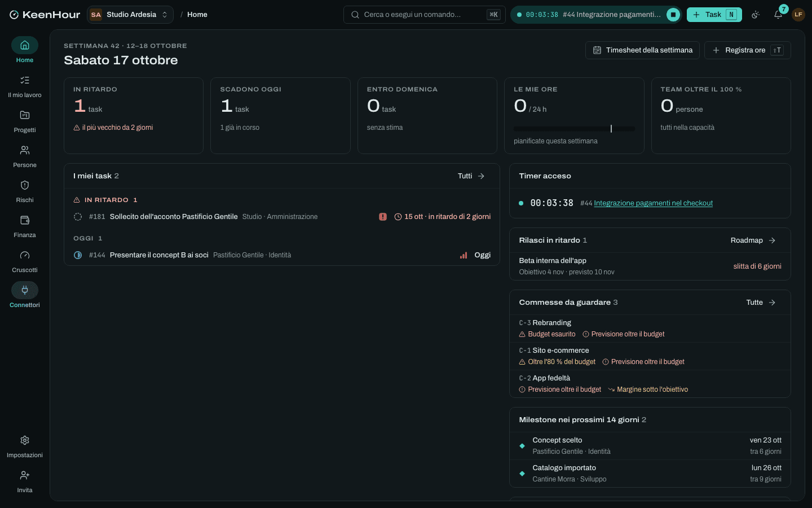The width and height of the screenshot is (812, 508).
Task: Open Connettori plug icon
Action: pyautogui.click(x=25, y=290)
